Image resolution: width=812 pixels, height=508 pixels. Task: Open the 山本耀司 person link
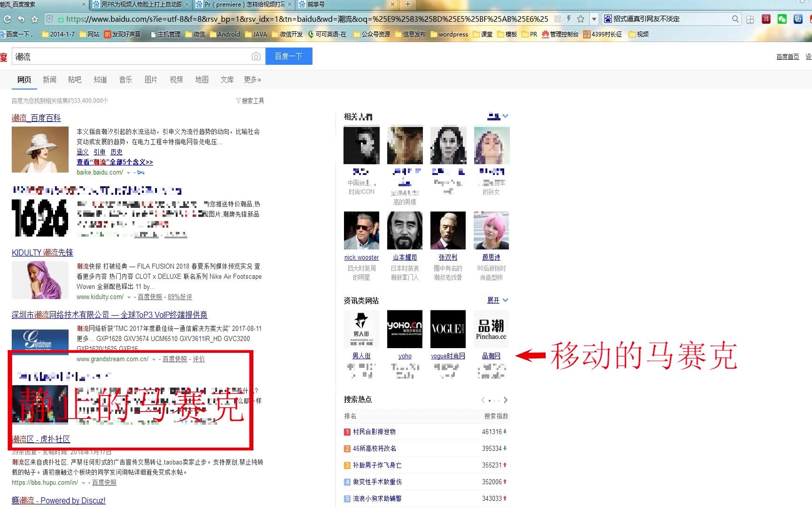pyautogui.click(x=405, y=257)
